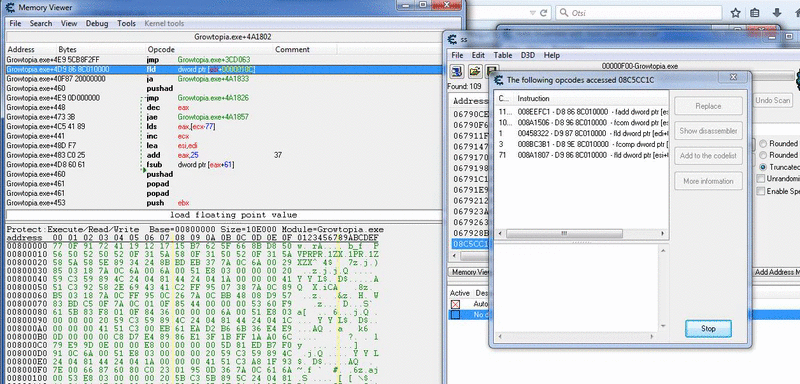Toggle the Enable Speedhack checkbox

761,191
